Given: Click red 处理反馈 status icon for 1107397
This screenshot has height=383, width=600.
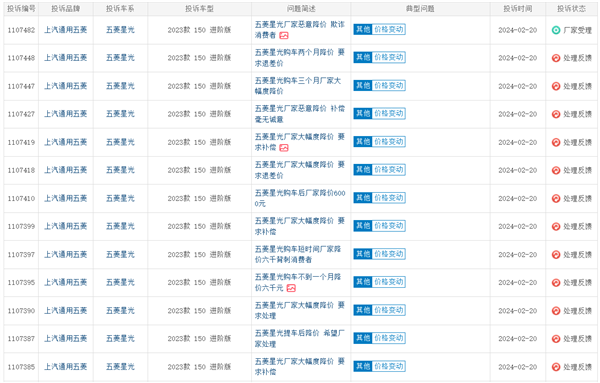Looking at the screenshot, I should pyautogui.click(x=556, y=254).
